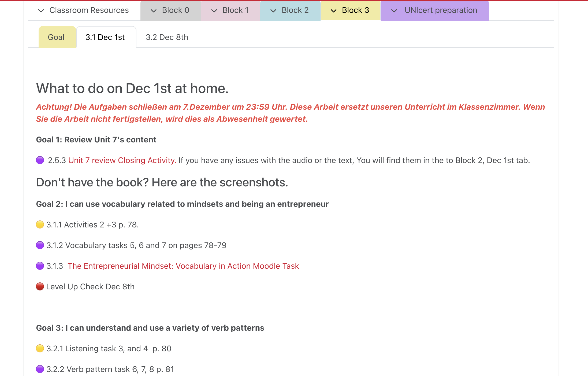Select the Block 3 section

(355, 10)
